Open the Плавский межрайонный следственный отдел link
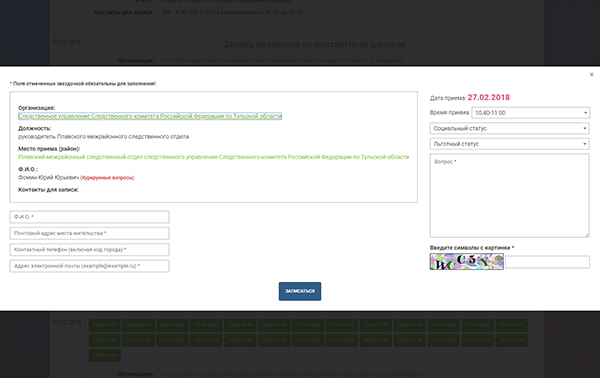Image resolution: width=600 pixels, height=378 pixels. pyautogui.click(x=214, y=157)
